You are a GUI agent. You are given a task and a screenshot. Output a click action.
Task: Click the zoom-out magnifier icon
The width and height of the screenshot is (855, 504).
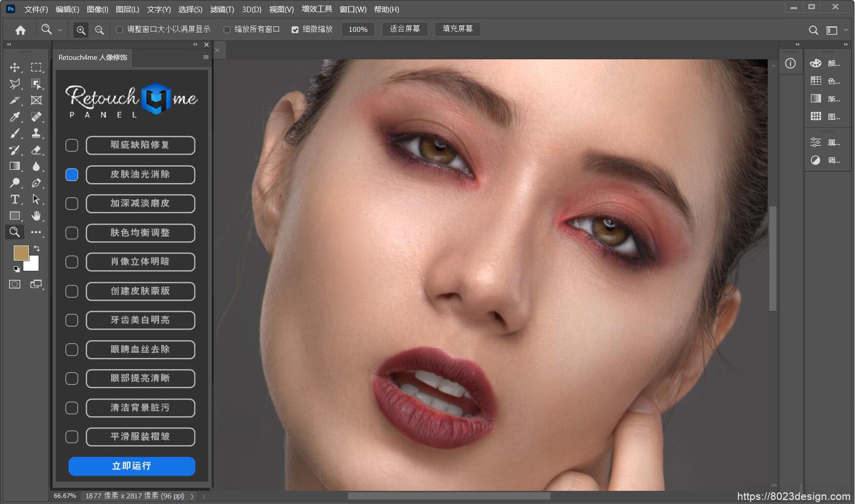[x=99, y=30]
